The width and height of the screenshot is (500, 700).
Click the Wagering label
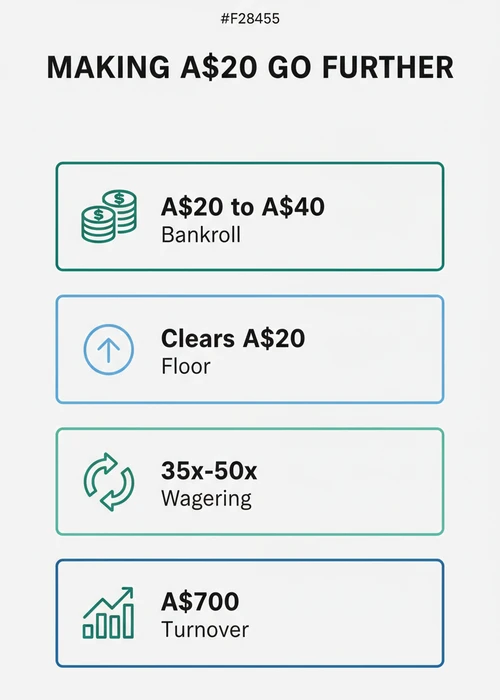(x=206, y=499)
